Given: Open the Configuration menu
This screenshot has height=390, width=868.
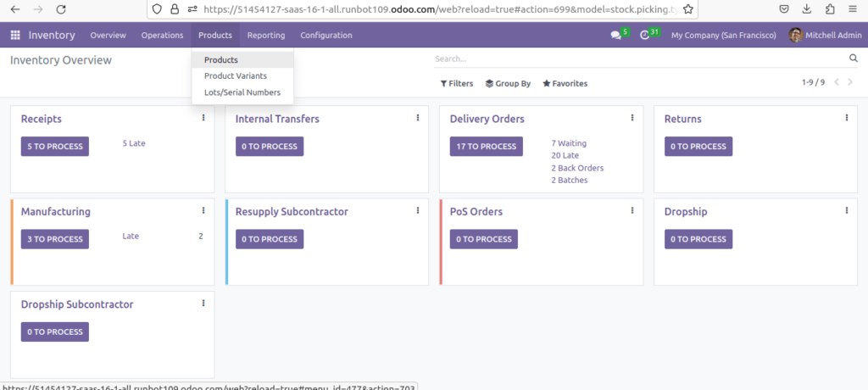Looking at the screenshot, I should [326, 35].
